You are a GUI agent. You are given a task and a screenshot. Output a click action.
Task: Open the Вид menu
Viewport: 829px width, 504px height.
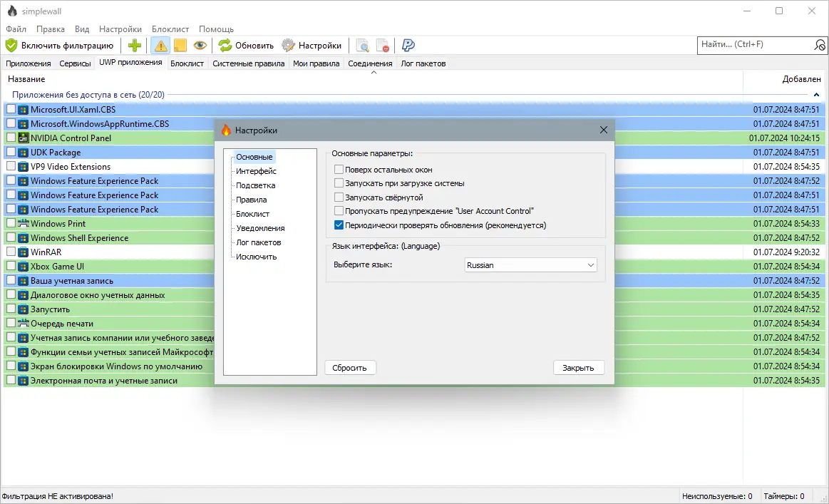[x=82, y=29]
